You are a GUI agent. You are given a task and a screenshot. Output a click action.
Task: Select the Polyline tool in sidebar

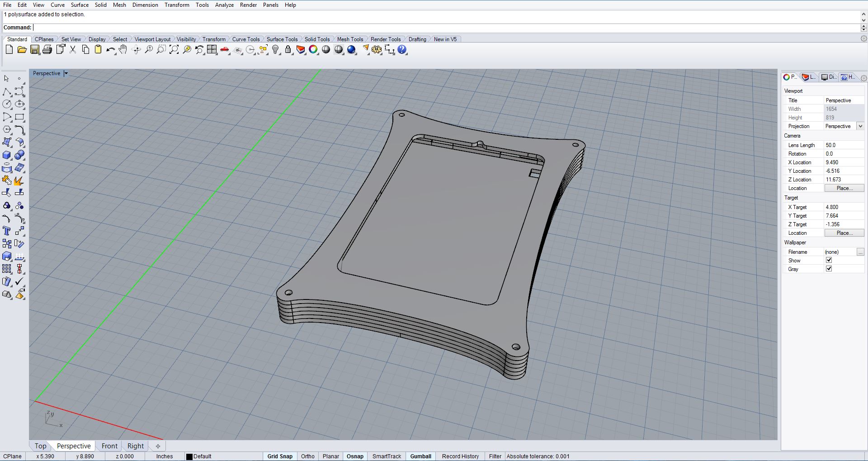click(x=7, y=92)
